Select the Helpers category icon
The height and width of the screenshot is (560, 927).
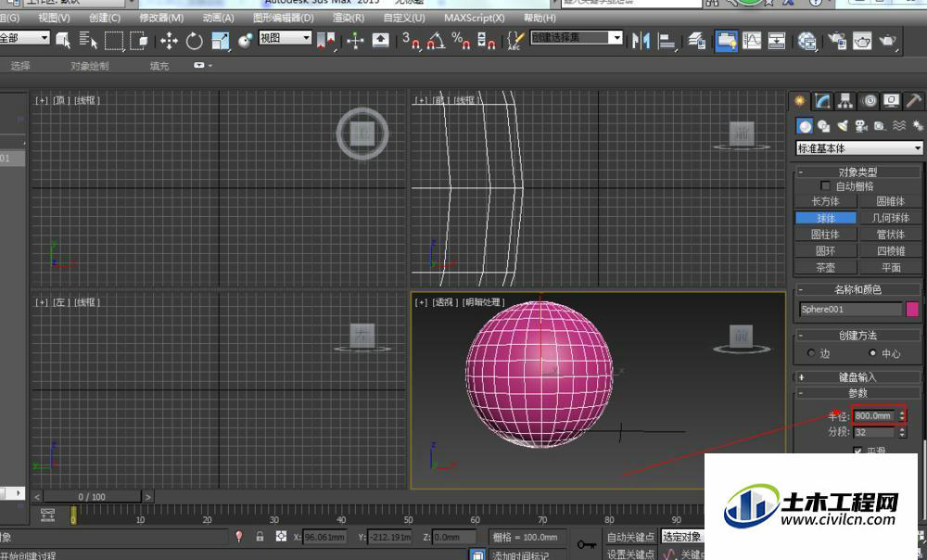[881, 126]
